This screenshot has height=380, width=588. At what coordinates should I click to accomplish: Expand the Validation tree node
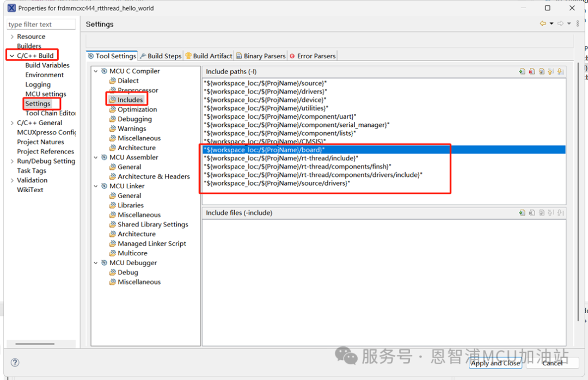click(12, 180)
